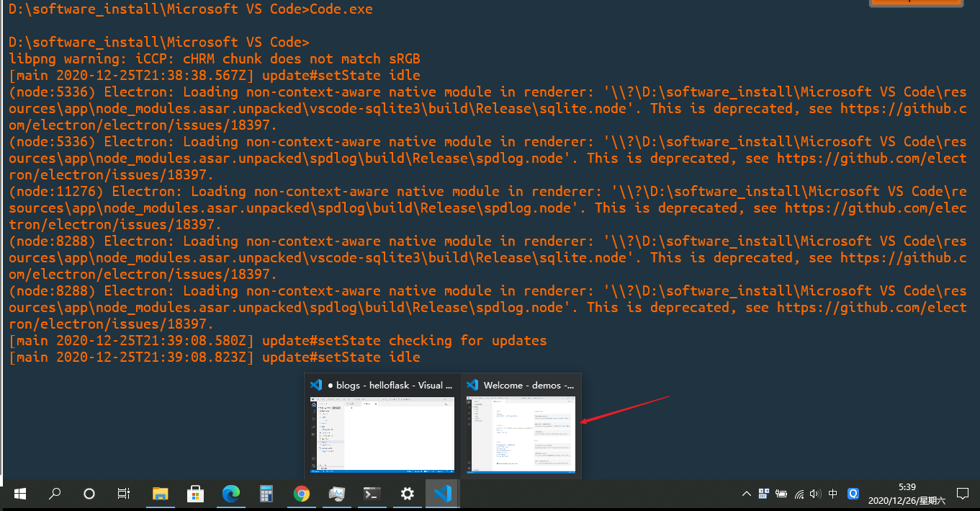Switch to Google Chrome on the taskbar

(x=302, y=494)
